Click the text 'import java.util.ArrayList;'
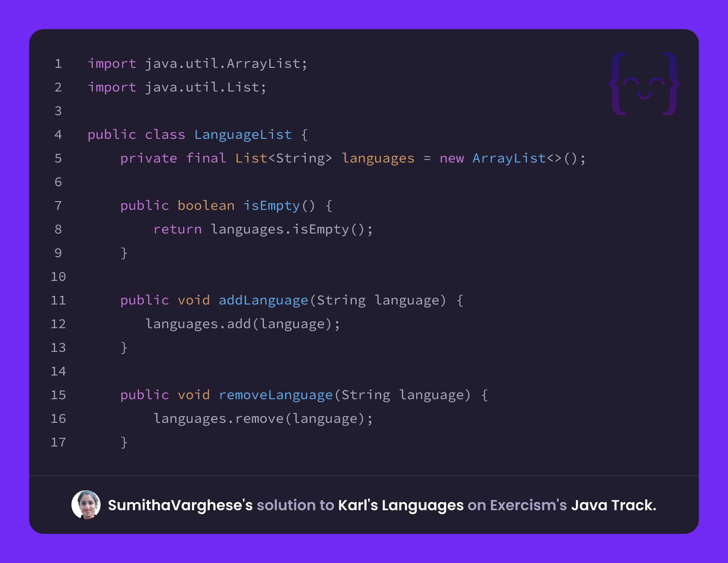728x563 pixels. [198, 64]
